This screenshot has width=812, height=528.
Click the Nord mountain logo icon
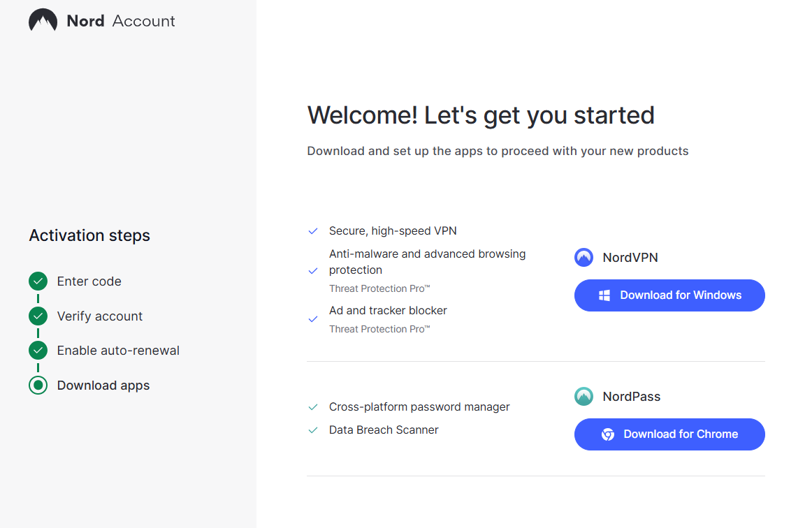43,21
